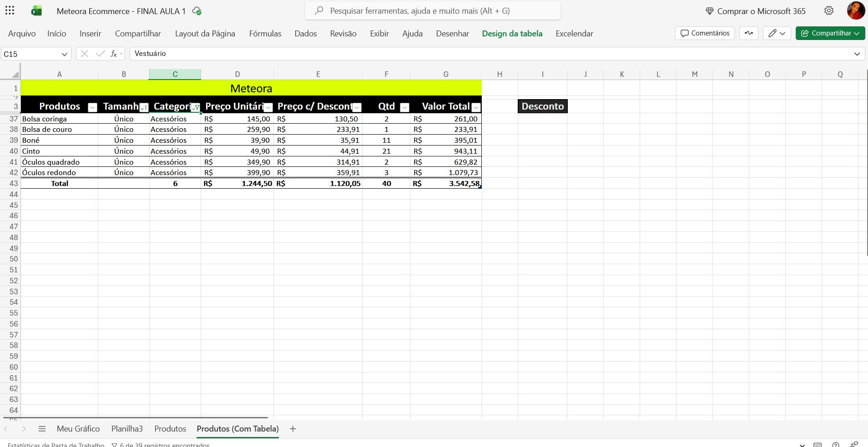The width and height of the screenshot is (868, 447).
Task: Open the Dados ribbon tab
Action: click(306, 34)
